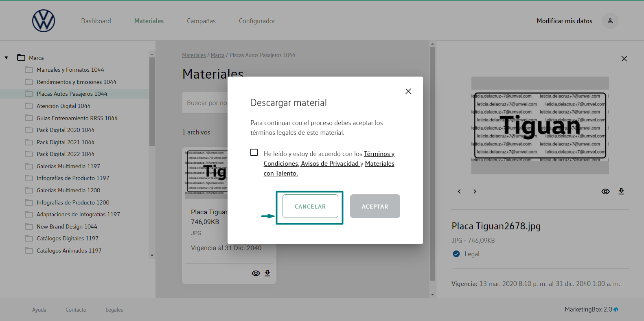Image resolution: width=644 pixels, height=321 pixels.
Task: Click the folder tree scrollbar down arrow
Action: point(152,255)
